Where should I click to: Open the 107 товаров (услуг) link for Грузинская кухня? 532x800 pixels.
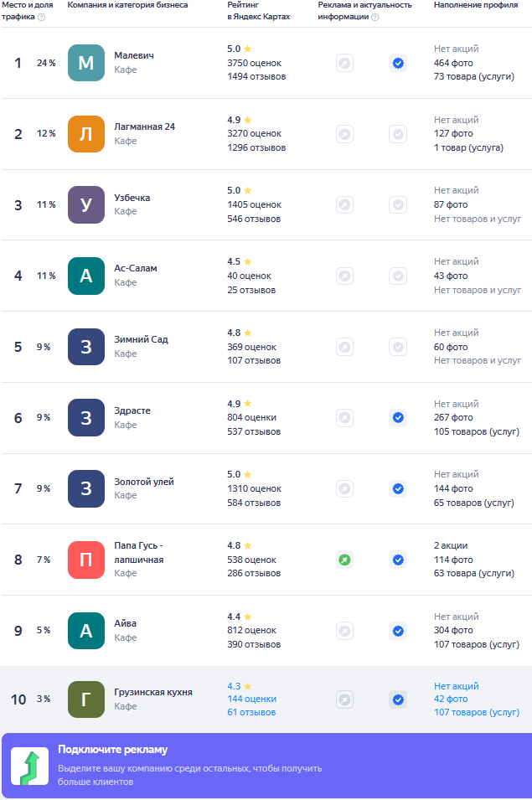coord(477,712)
